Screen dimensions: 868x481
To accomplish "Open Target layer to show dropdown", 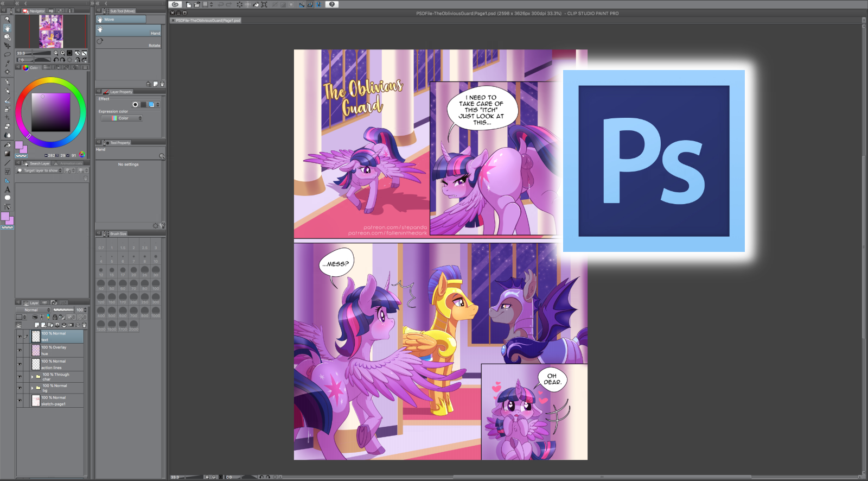I will tap(40, 170).
